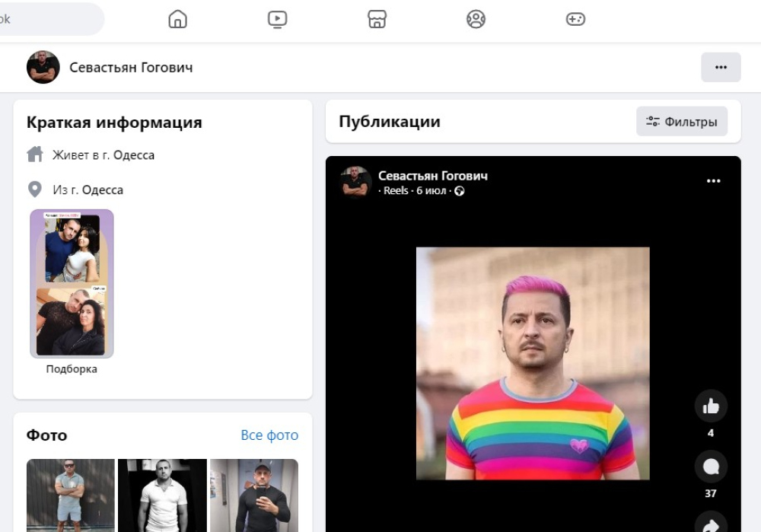761x532 pixels.
Task: Open the reel image with rainbow shirt
Action: (x=533, y=363)
